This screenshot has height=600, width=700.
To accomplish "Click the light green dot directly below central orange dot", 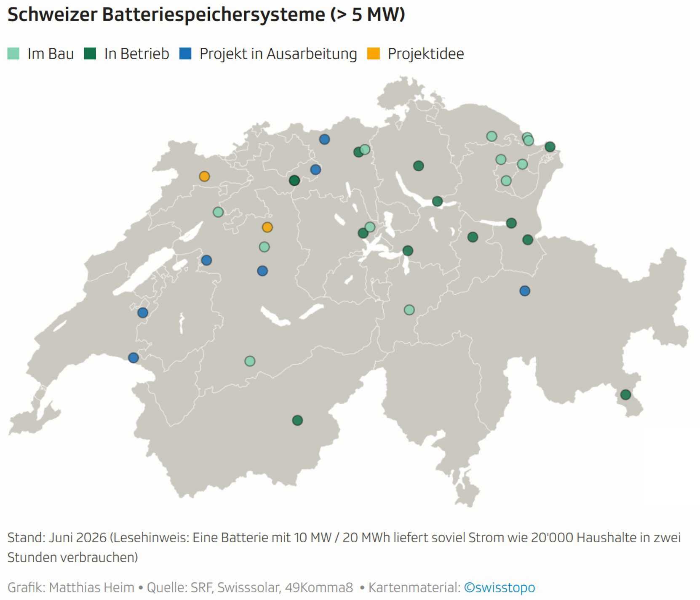I will pos(264,247).
